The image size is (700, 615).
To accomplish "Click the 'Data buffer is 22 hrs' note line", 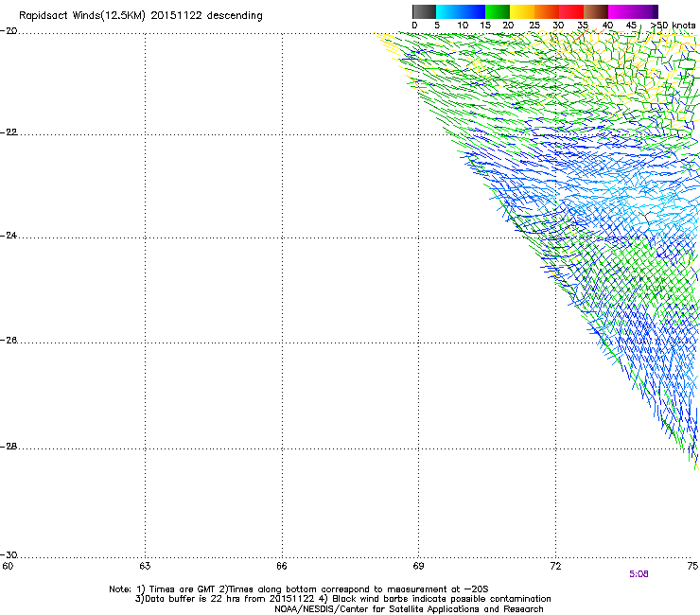I will (342, 599).
